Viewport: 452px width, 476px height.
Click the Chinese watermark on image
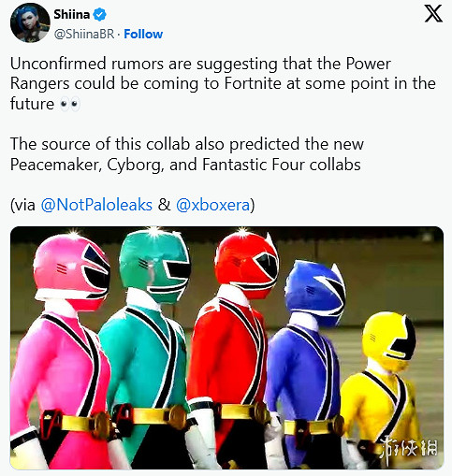pos(409,449)
